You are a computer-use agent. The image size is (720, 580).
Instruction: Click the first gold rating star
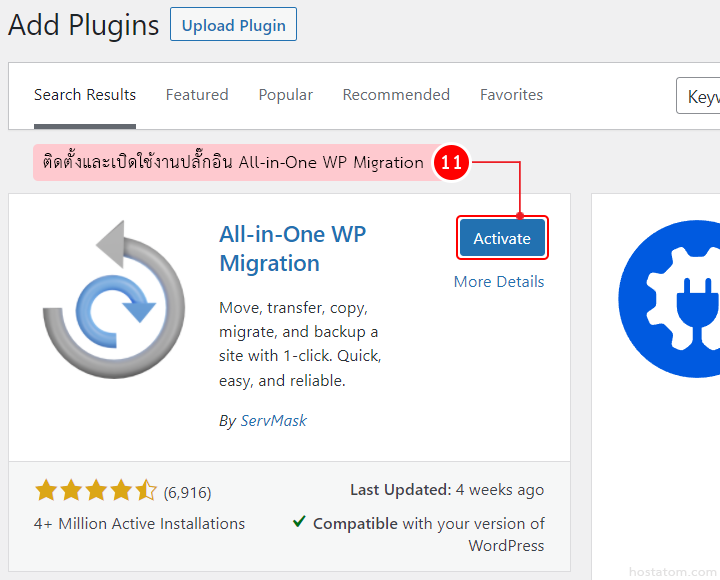pyautogui.click(x=46, y=491)
